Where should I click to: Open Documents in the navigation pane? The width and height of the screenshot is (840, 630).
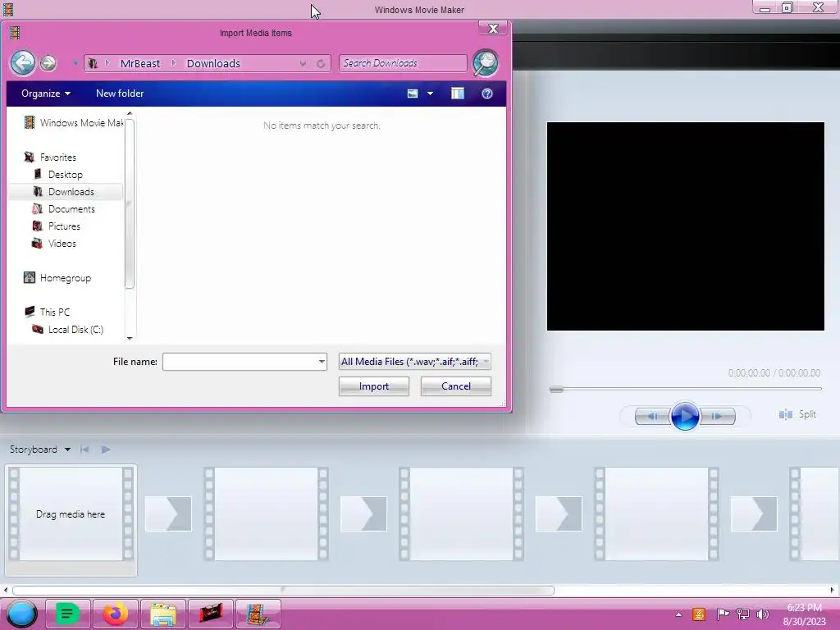coord(64,209)
